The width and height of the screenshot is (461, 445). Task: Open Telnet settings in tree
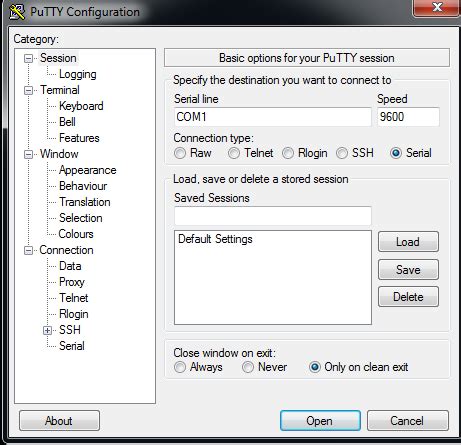(74, 298)
